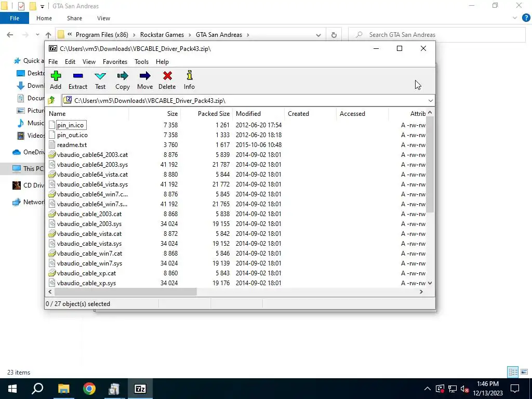Open the notification center icon
This screenshot has height=399, width=532.
click(515, 389)
